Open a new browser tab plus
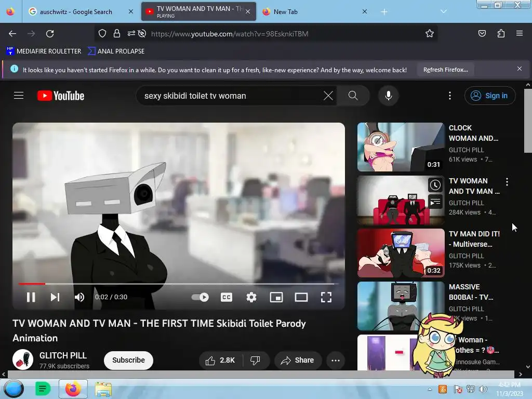Image resolution: width=532 pixels, height=399 pixels. [384, 12]
